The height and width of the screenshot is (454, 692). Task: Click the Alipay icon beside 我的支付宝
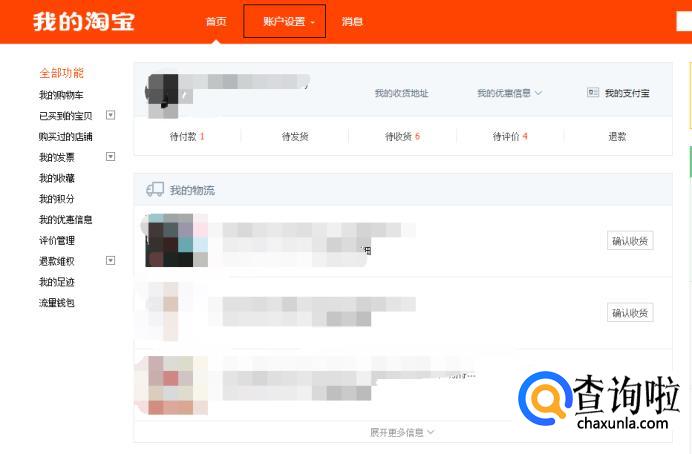pyautogui.click(x=593, y=93)
